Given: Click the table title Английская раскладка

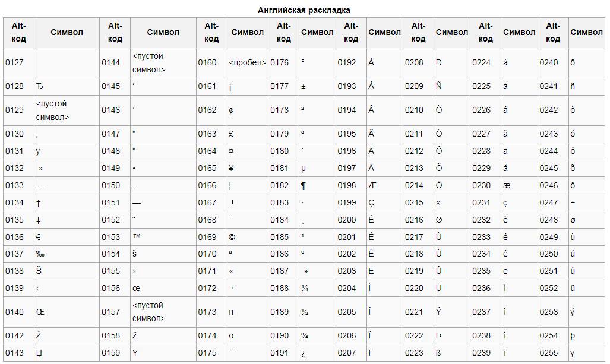Looking at the screenshot, I should [304, 10].
